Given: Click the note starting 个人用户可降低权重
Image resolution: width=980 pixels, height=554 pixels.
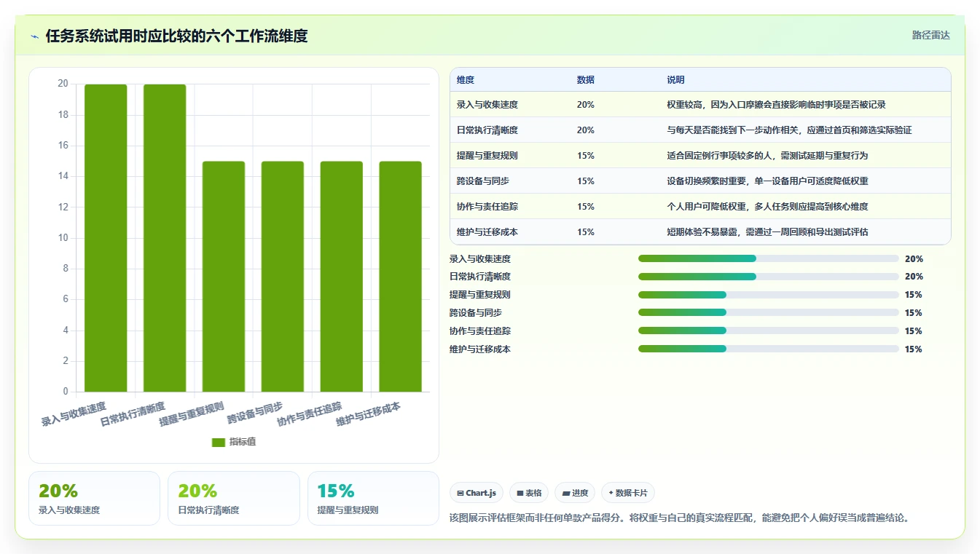Looking at the screenshot, I should (767, 207).
